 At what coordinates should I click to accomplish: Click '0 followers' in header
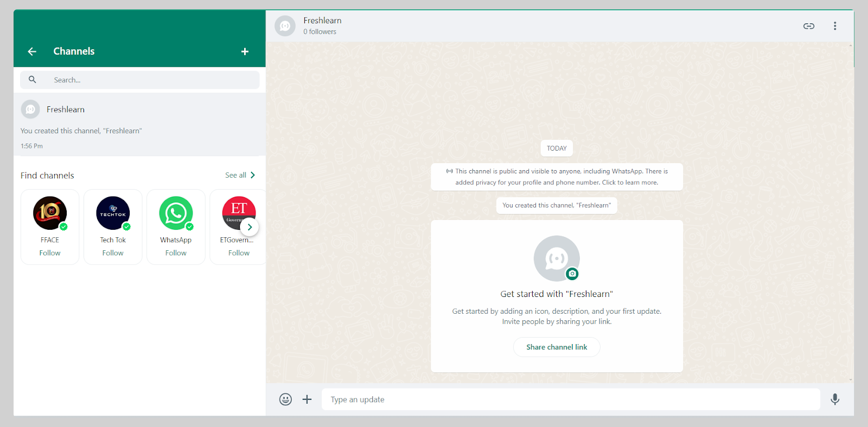point(320,32)
